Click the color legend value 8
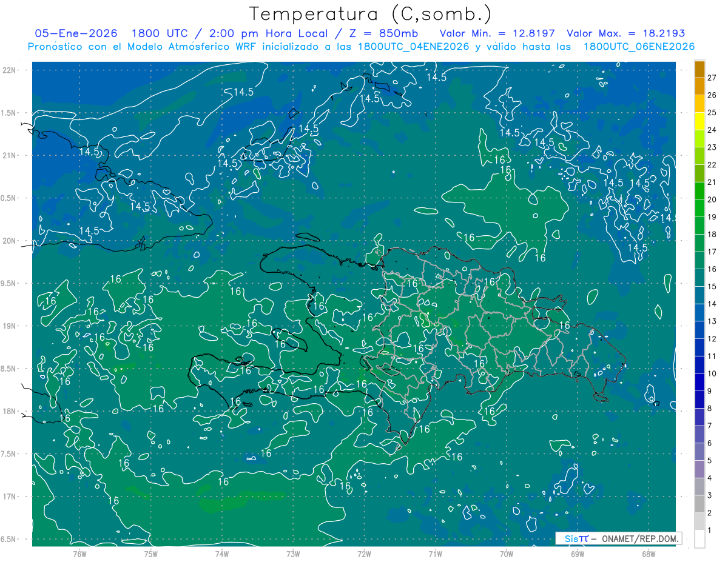This screenshot has width=728, height=562. [710, 409]
